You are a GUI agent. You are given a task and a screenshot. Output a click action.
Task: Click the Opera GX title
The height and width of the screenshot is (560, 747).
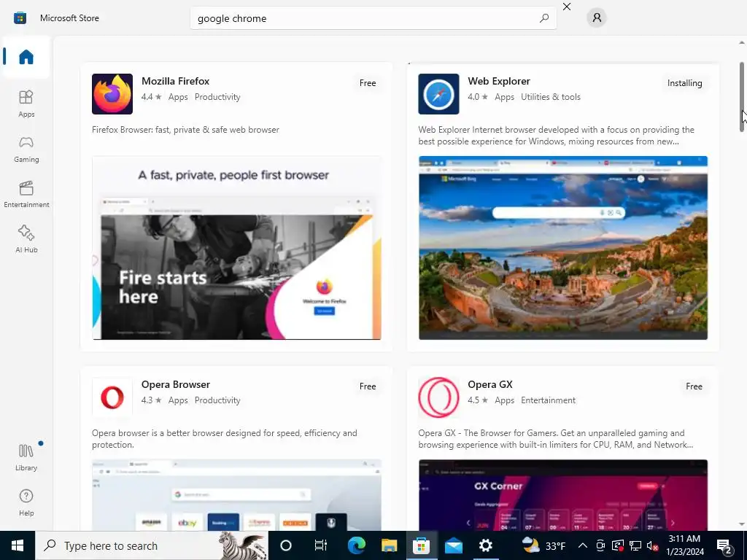[490, 384]
